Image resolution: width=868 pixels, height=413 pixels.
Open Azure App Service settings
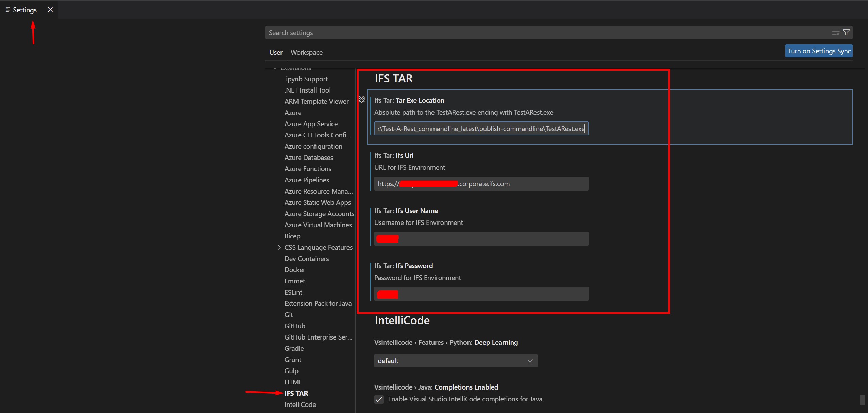point(311,124)
